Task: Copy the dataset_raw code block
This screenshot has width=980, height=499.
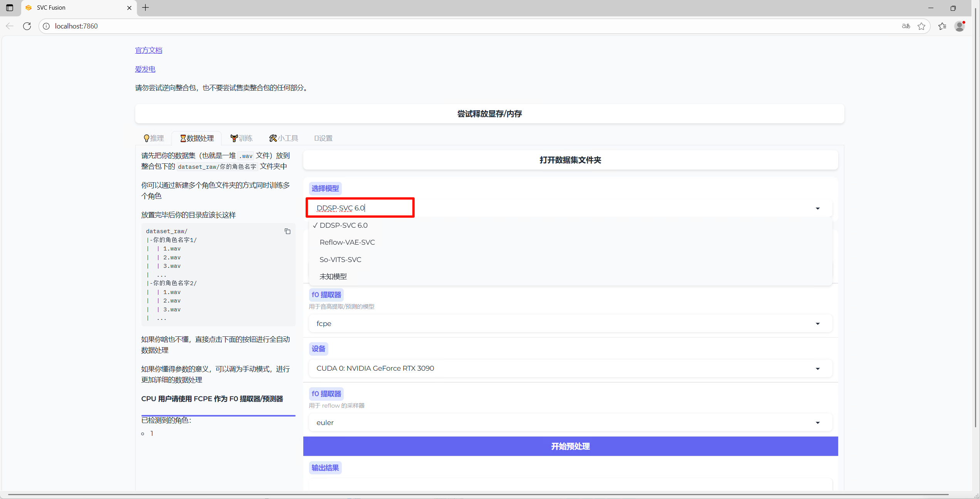Action: (x=287, y=231)
